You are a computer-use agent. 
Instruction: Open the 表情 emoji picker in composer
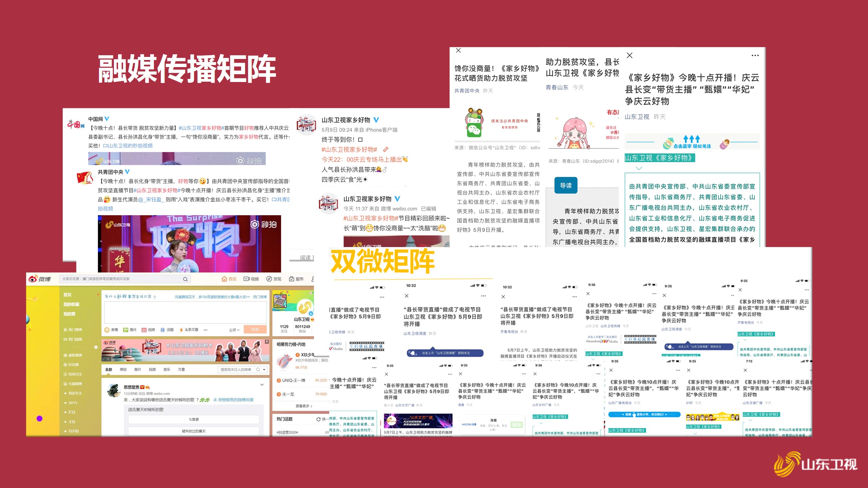coord(111,330)
